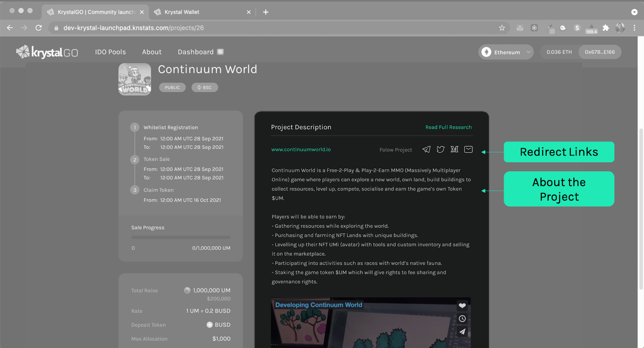Screen dimensions: 644x348
Task: Open Chrome three-dot menu
Action: (x=634, y=28)
